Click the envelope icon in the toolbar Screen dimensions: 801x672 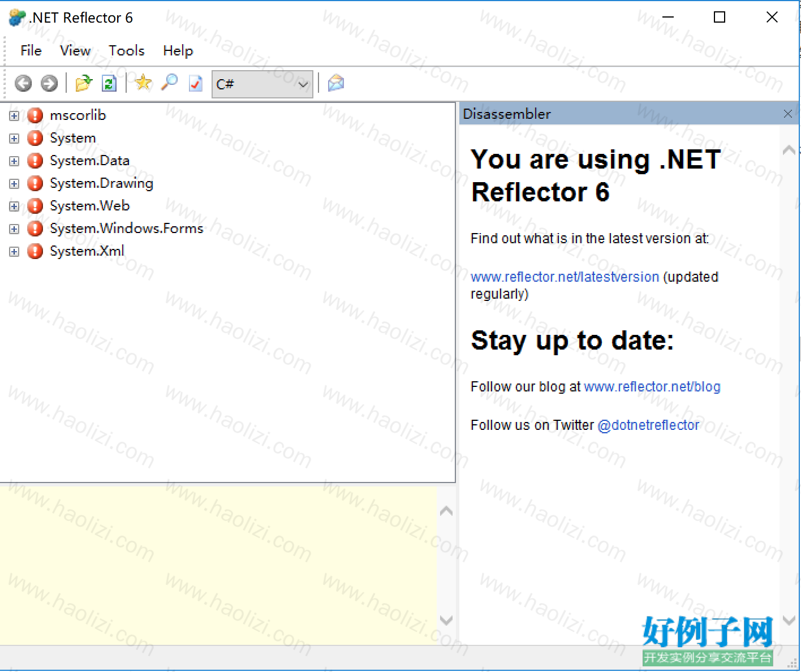pyautogui.click(x=336, y=83)
